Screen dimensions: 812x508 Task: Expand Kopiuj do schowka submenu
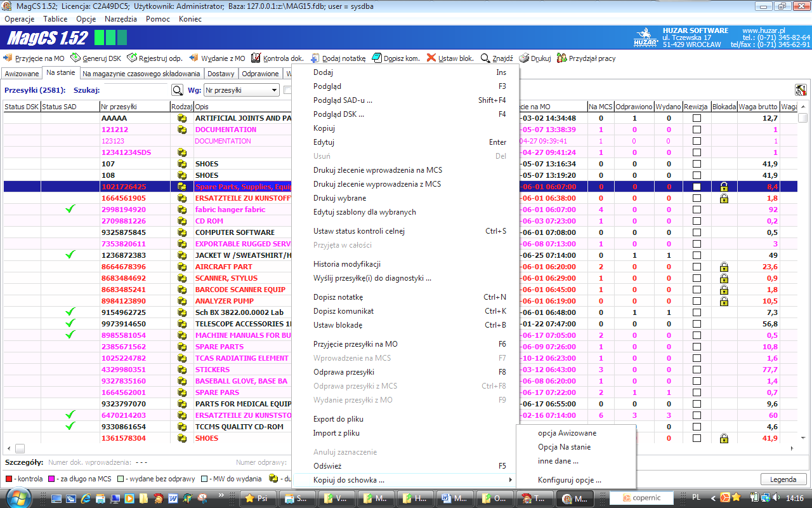click(x=405, y=480)
